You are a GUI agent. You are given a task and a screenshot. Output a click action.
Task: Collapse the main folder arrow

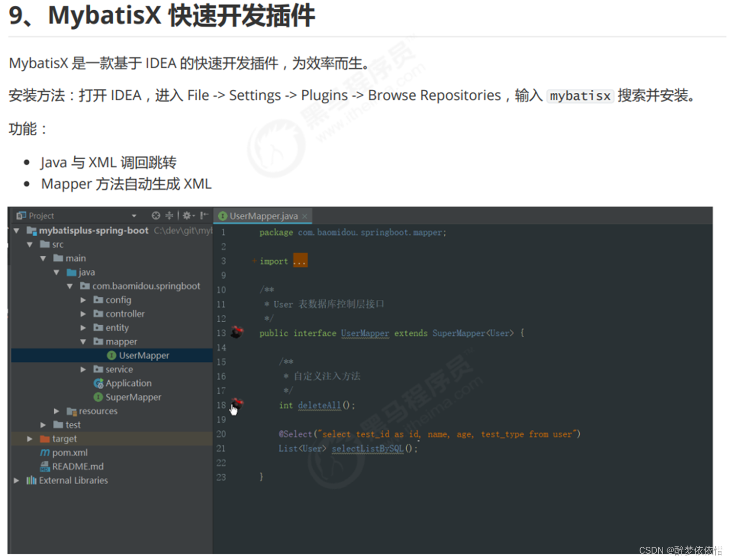[43, 258]
